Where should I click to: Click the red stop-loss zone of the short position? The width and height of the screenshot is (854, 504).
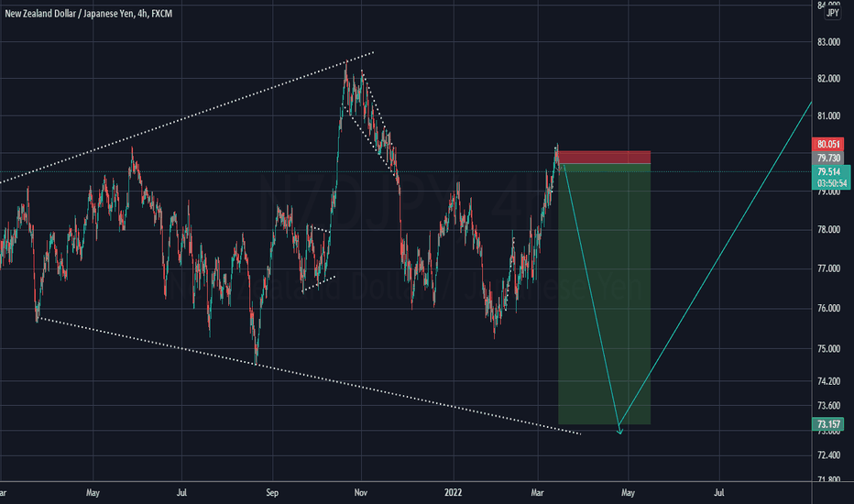[x=605, y=157]
